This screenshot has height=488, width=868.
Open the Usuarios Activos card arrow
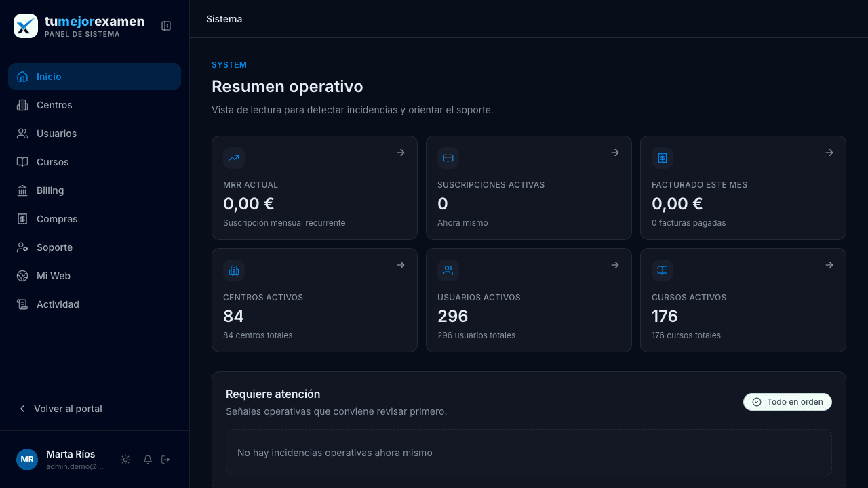615,265
